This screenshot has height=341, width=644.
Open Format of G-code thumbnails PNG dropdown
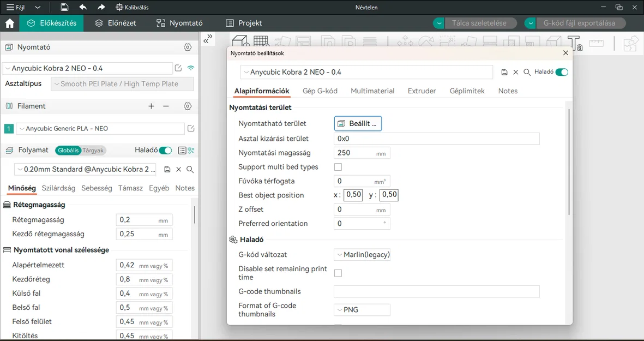coord(362,310)
